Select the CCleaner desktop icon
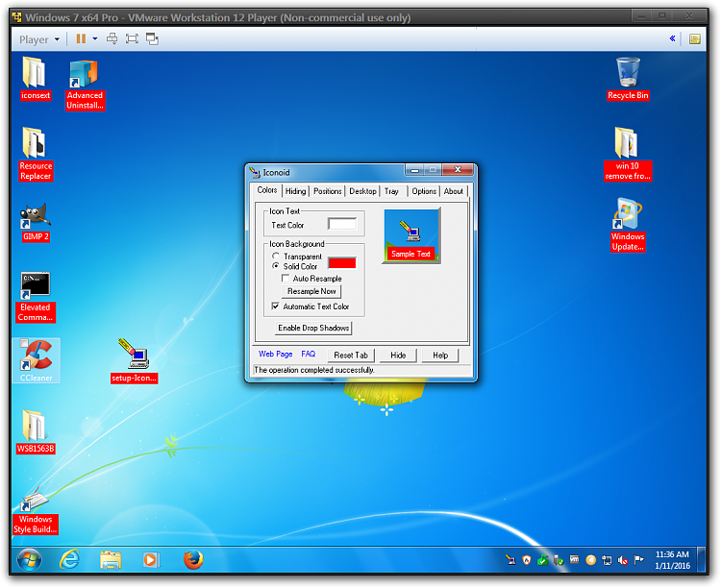Image resolution: width=721 pixels, height=588 pixels. point(37,361)
